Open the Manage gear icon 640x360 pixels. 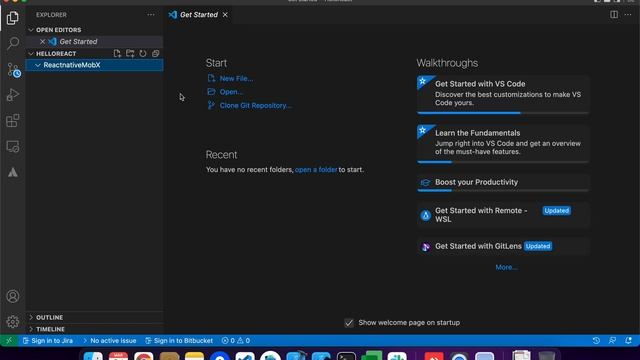tap(13, 322)
